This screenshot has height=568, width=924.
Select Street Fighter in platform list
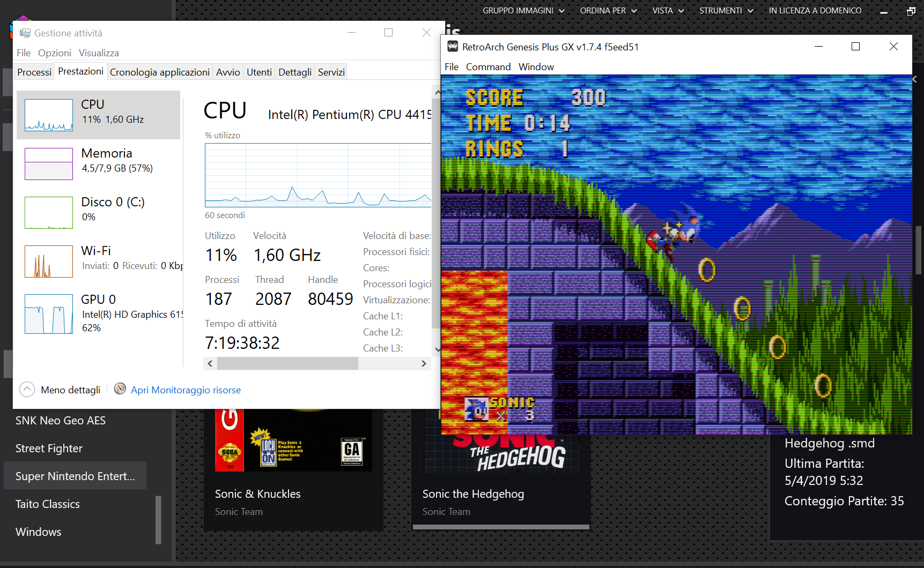click(x=49, y=449)
